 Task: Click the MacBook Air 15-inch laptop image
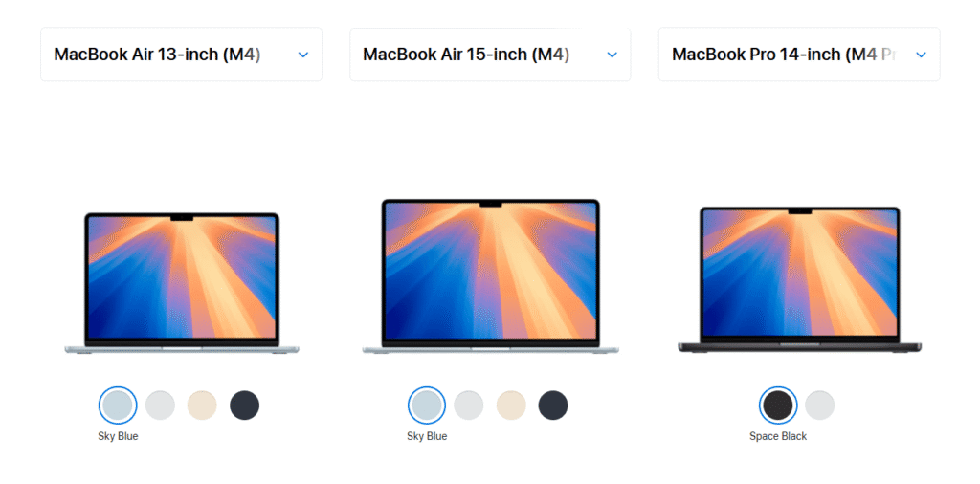point(491,276)
